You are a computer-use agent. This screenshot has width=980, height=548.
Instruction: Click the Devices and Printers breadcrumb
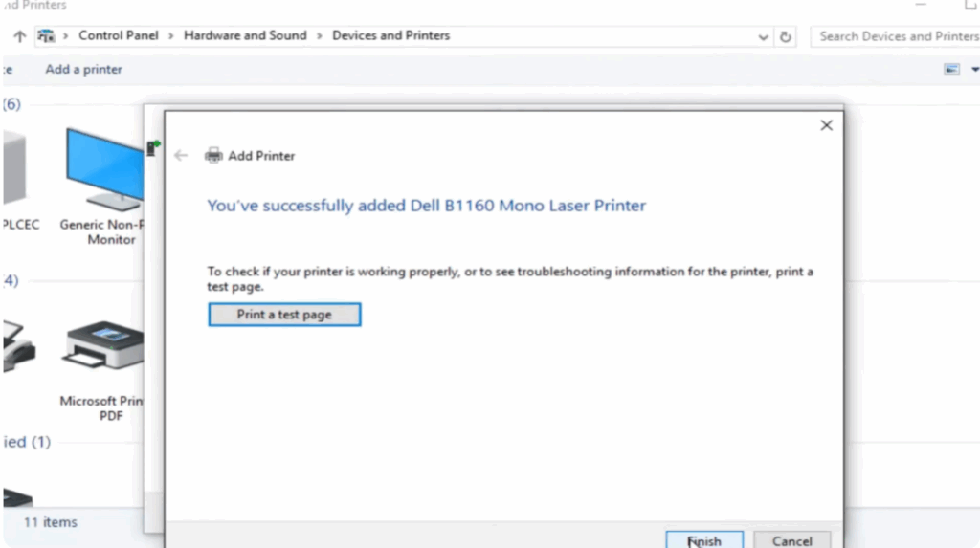tap(390, 35)
